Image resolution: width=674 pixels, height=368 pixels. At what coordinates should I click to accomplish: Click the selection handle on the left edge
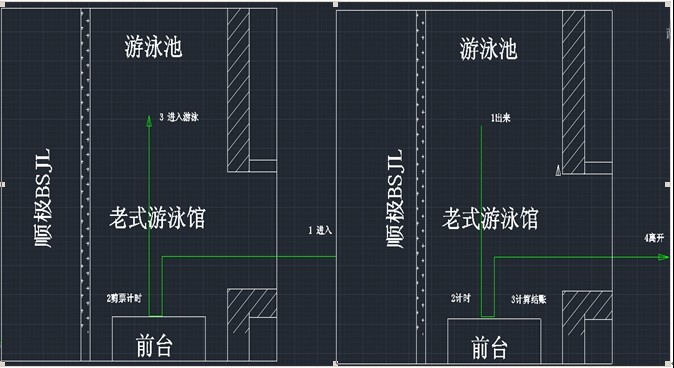point(2,184)
